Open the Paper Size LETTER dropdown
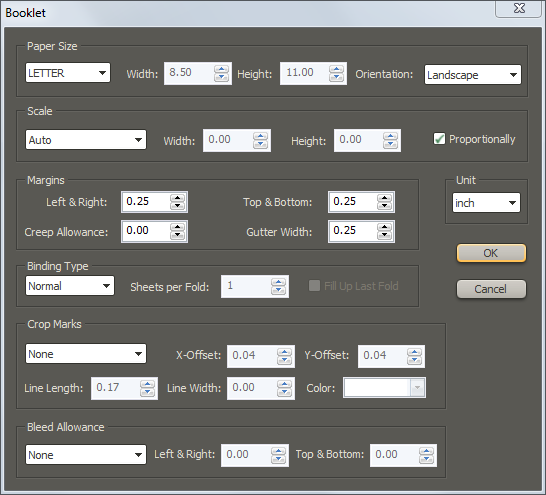Screen dimensions: 546x495 [x=68, y=73]
